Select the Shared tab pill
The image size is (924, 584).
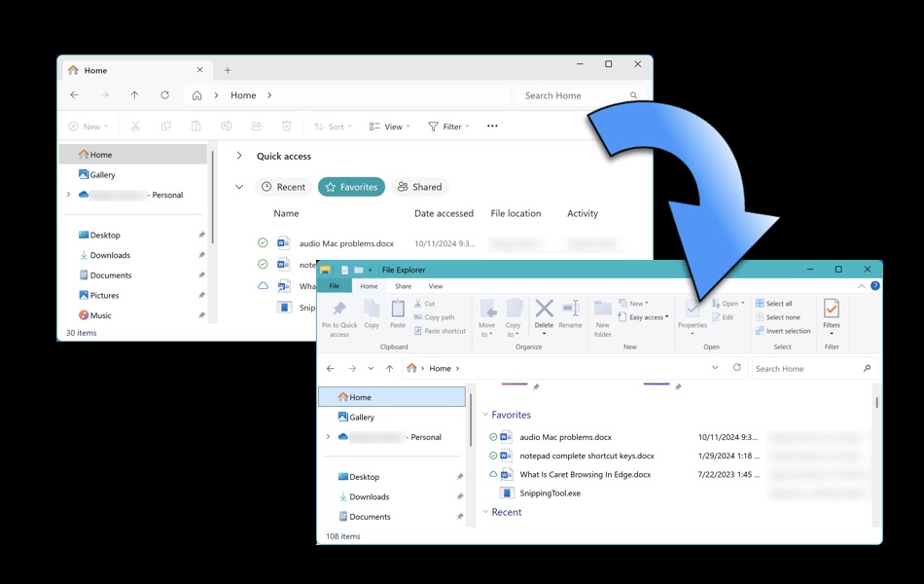pos(419,187)
